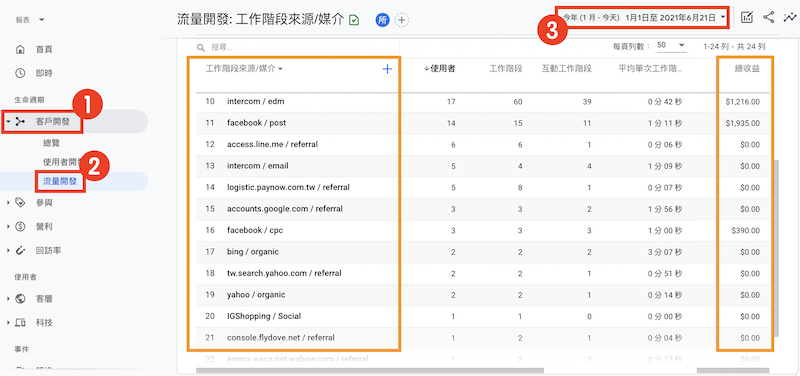Click the yahoo / organic row
This screenshot has height=376, width=800.
point(482,294)
